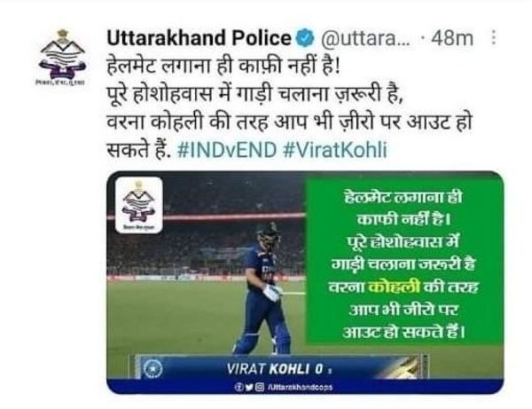532x409 pixels.
Task: Click the Uttarakhand Police account name
Action: (x=199, y=38)
